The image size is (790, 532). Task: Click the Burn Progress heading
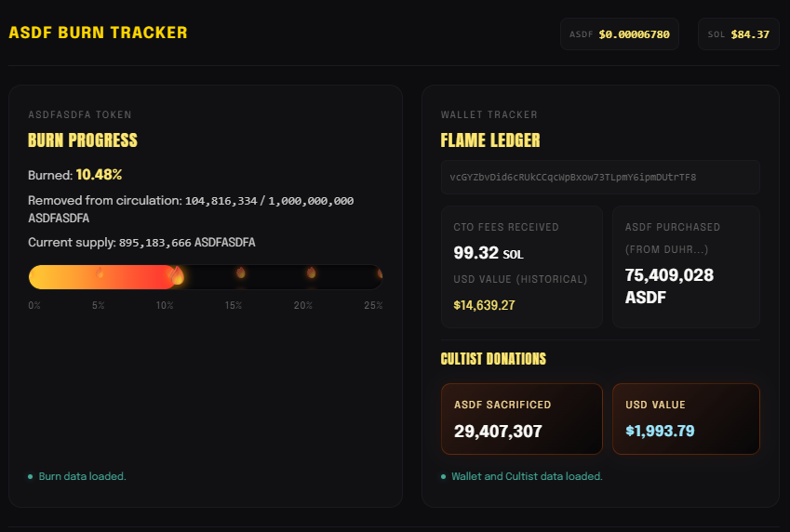point(83,140)
